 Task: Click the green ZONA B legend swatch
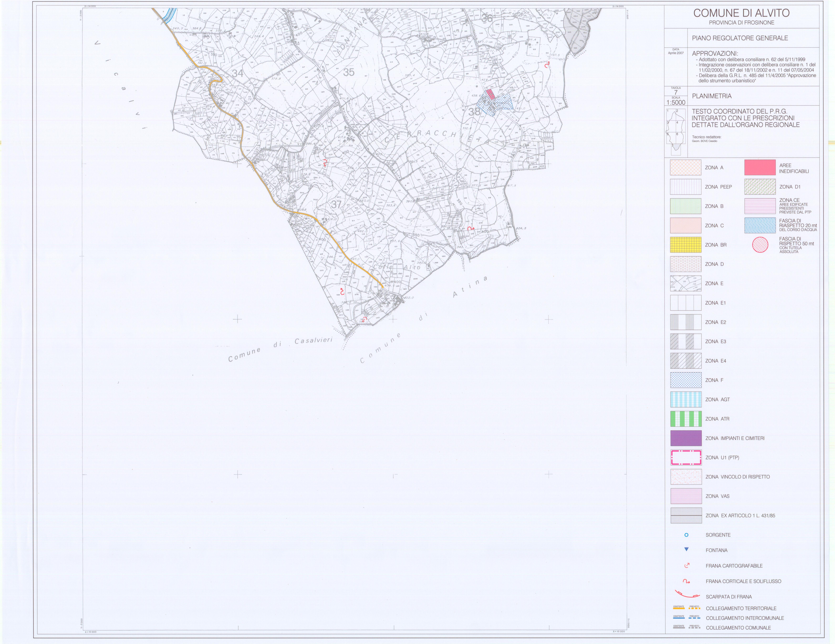click(686, 206)
